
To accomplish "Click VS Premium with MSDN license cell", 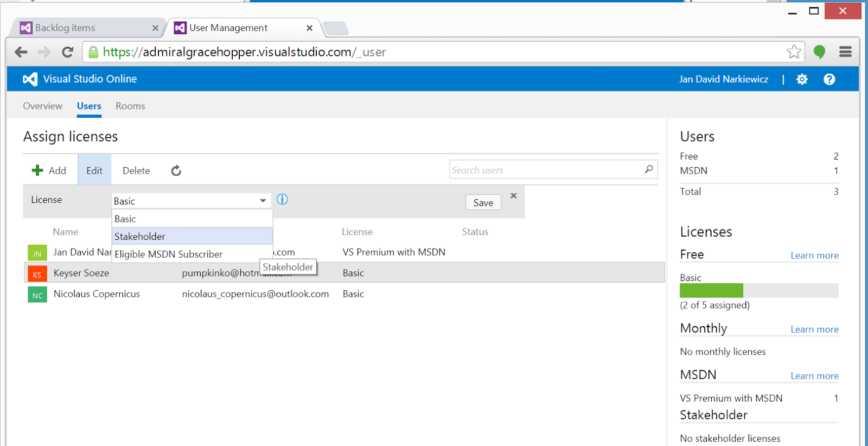I will pyautogui.click(x=394, y=252).
